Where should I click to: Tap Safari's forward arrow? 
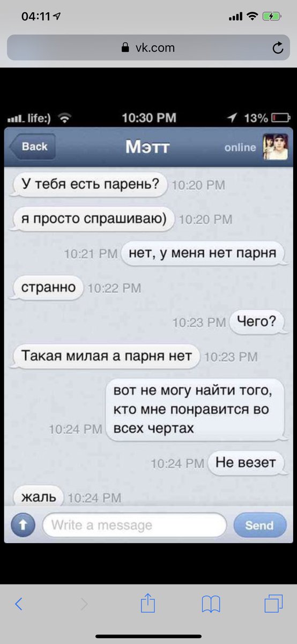(84, 604)
